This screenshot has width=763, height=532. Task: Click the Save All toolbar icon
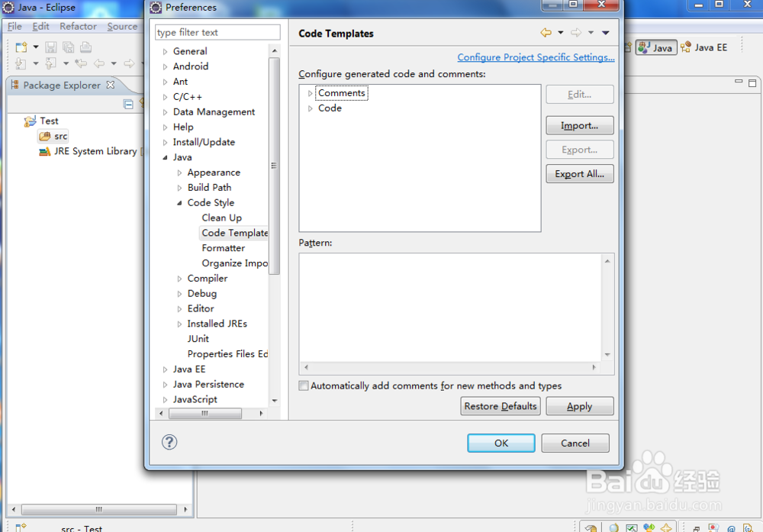(68, 47)
